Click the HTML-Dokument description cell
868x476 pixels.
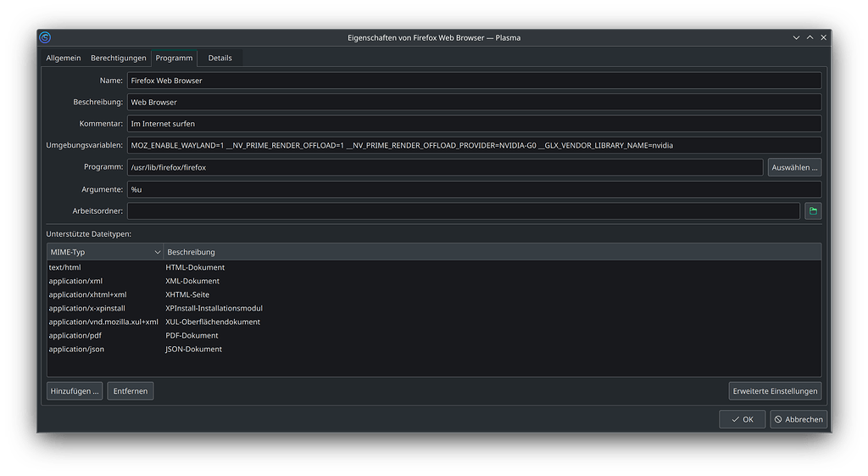coord(195,267)
